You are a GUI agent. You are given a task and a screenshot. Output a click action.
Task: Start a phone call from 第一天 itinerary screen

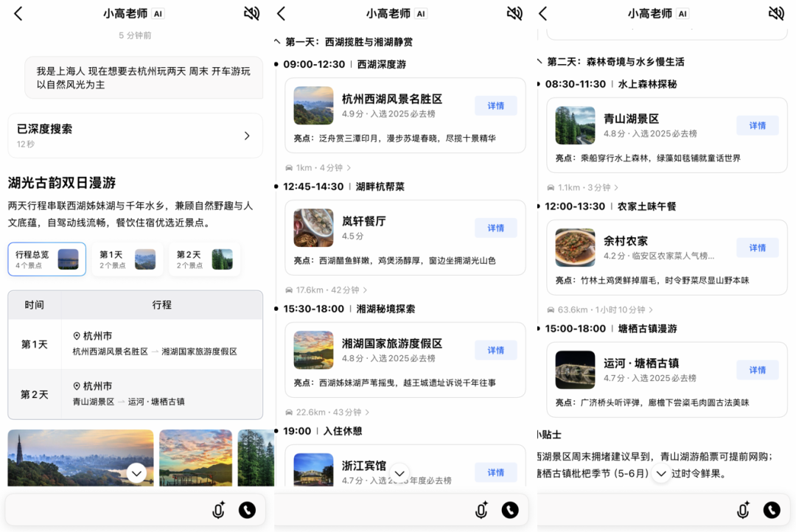coord(510,510)
